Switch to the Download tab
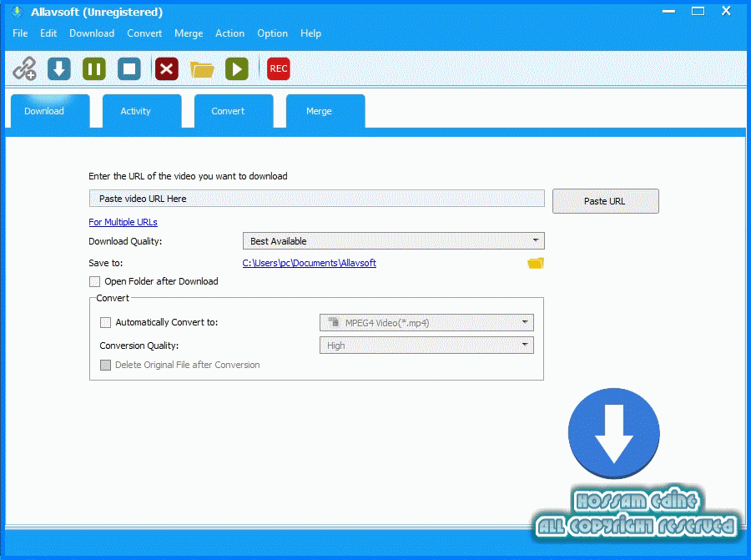 coord(50,111)
